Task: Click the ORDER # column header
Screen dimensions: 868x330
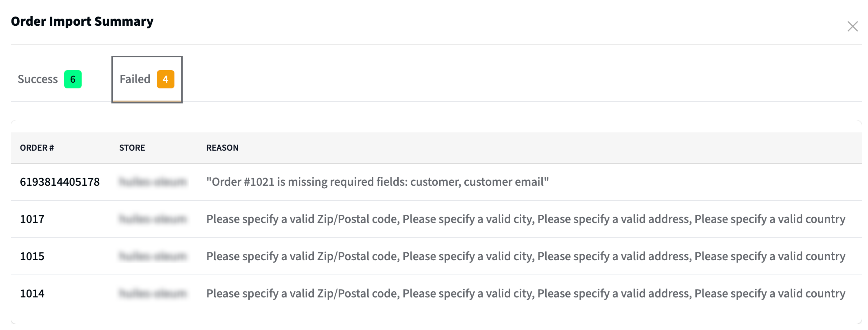Action: [x=37, y=148]
